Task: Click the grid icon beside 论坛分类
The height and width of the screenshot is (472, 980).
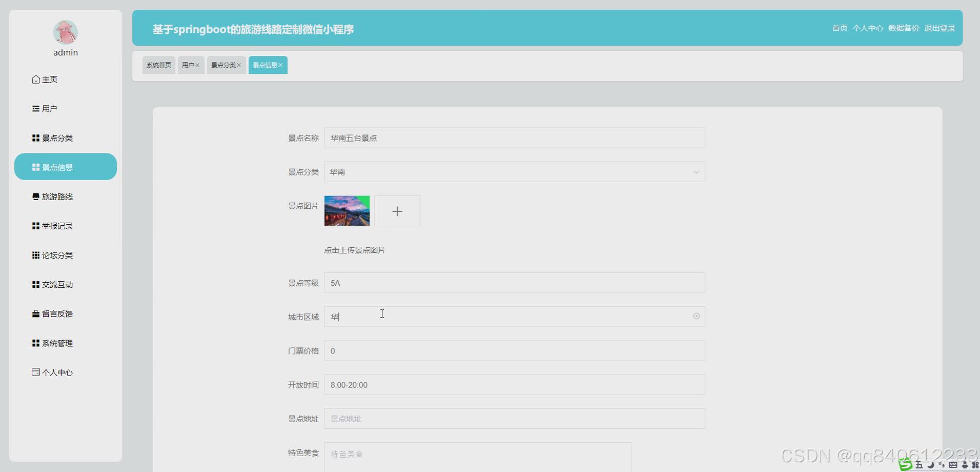Action: [x=36, y=255]
